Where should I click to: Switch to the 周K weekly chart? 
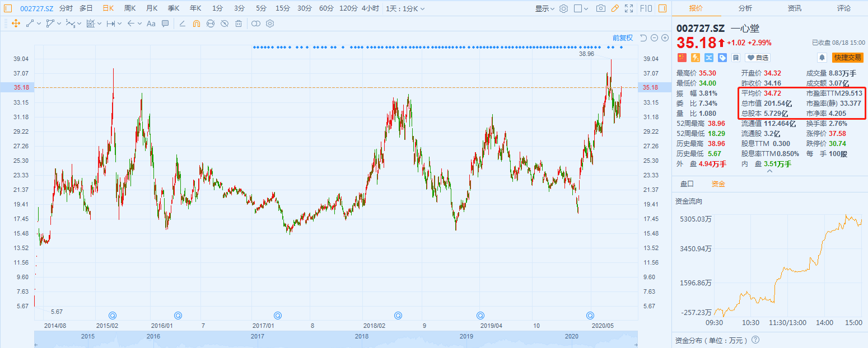pyautogui.click(x=130, y=8)
